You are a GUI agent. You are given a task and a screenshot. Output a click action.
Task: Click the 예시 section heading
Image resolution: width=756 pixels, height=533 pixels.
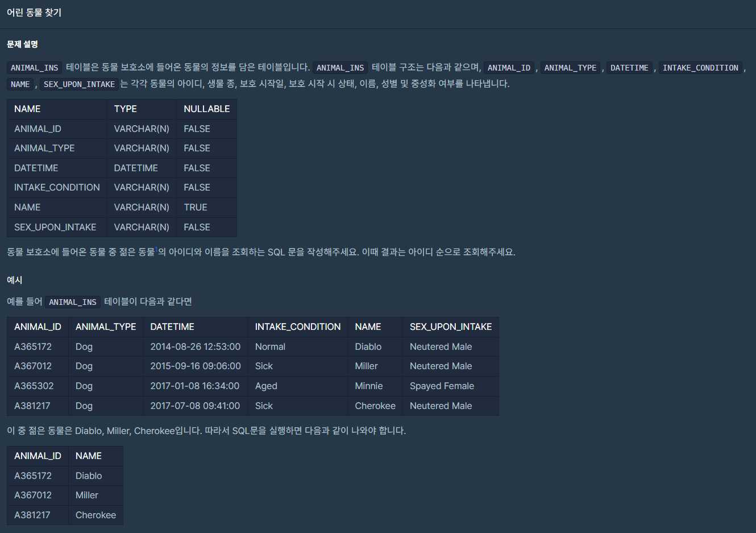point(15,280)
